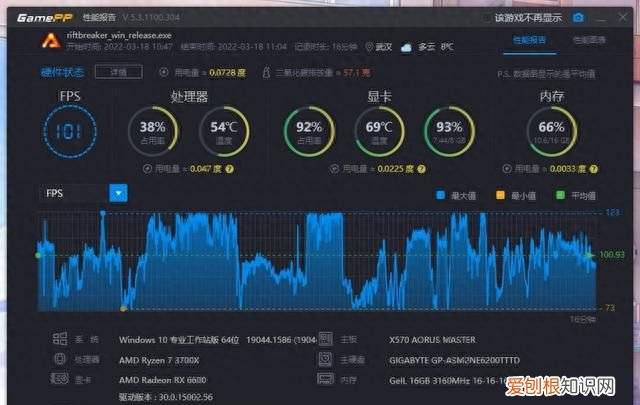Click the GPU 69℃ temperature gauge
640x405 pixels.
[x=379, y=131]
